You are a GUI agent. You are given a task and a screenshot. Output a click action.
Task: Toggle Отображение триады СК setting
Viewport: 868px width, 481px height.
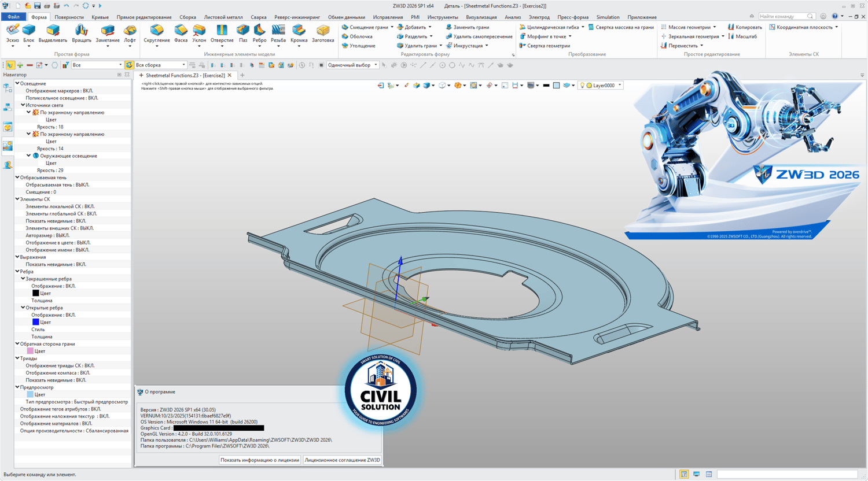coord(59,365)
